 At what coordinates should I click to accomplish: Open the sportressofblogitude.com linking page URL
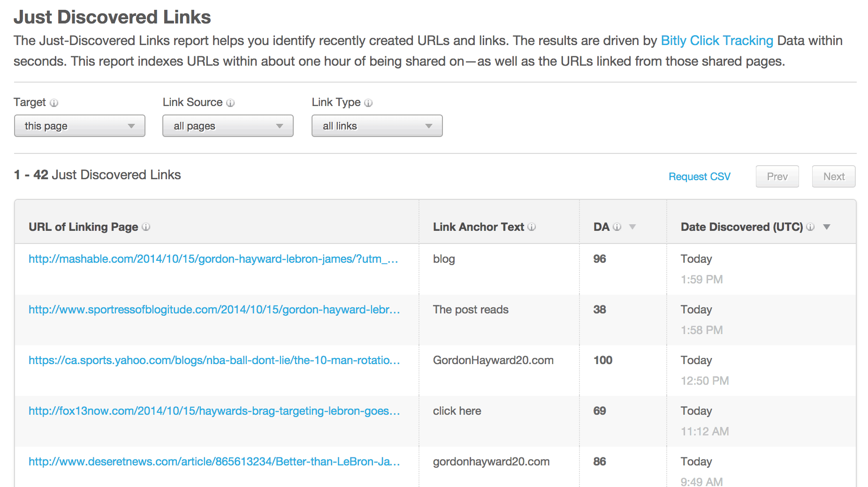[214, 310]
